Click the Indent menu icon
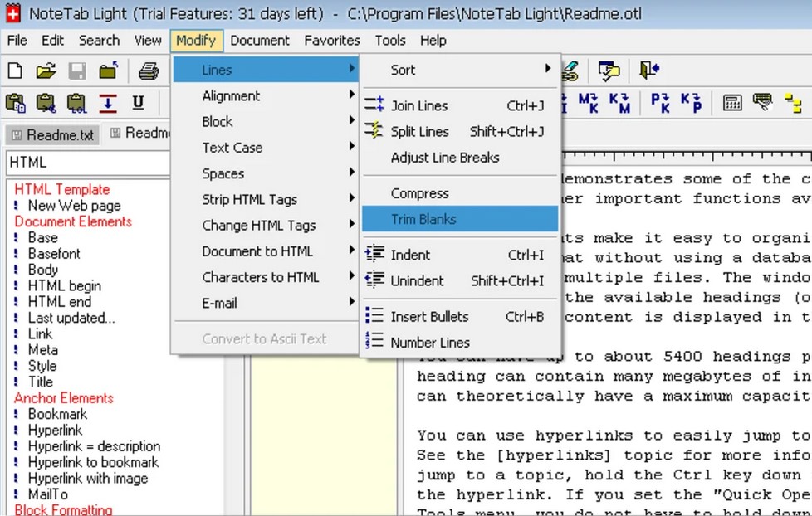The image size is (812, 516). 375,254
